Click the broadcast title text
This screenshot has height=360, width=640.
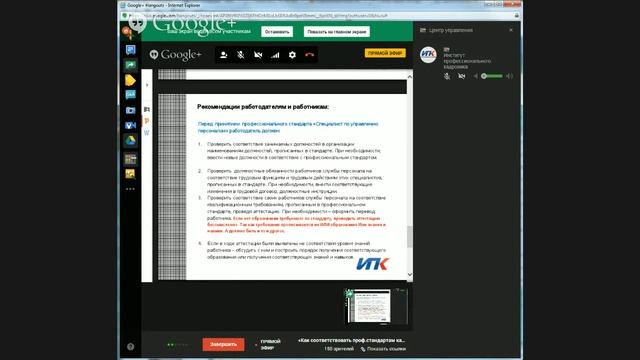[351, 340]
